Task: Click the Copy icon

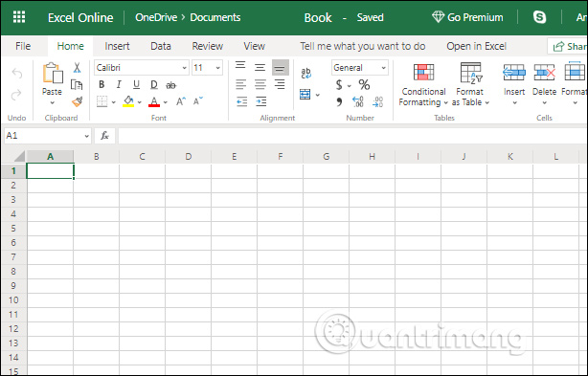Action: [x=77, y=85]
